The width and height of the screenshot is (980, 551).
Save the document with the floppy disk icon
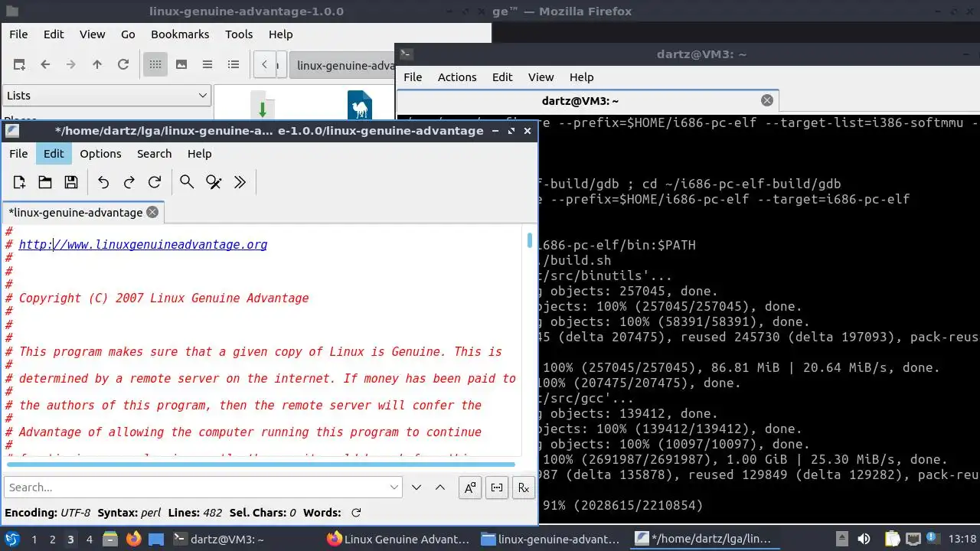(x=71, y=182)
